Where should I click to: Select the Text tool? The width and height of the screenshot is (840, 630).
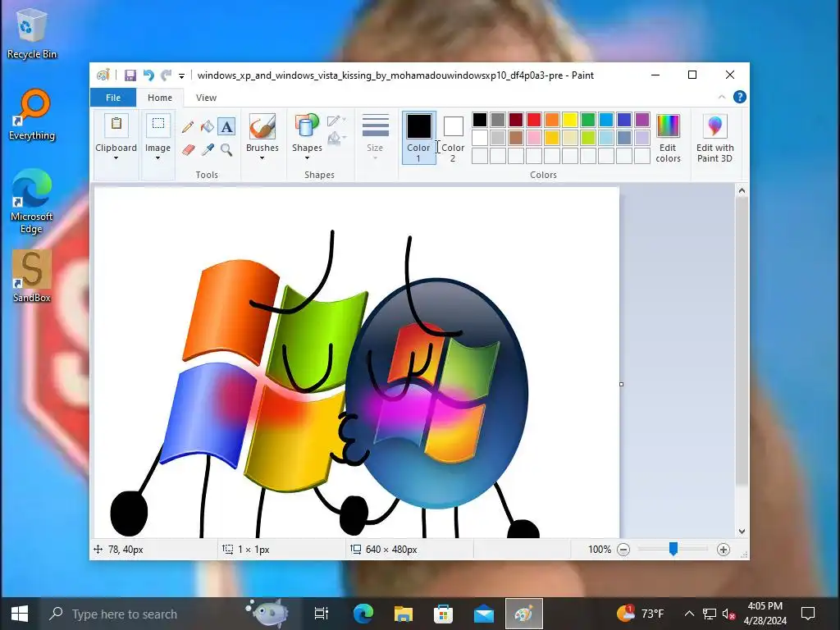tap(226, 127)
